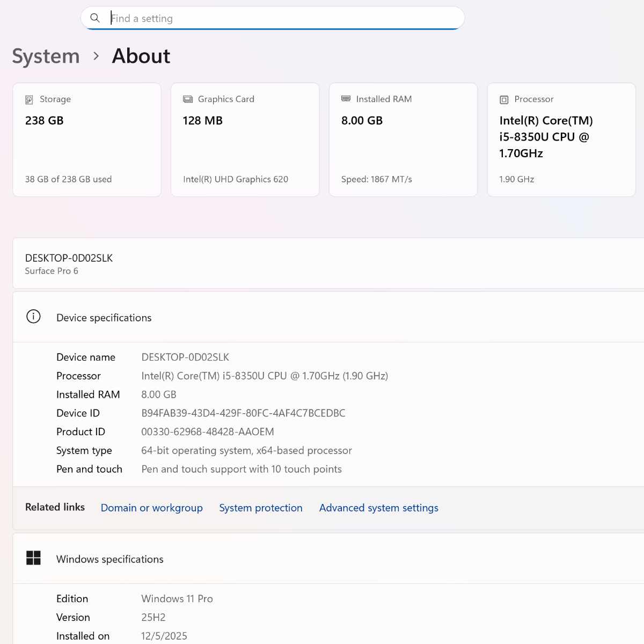Viewport: 644px width, 644px height.
Task: Click the Processor card icon
Action: click(x=504, y=99)
